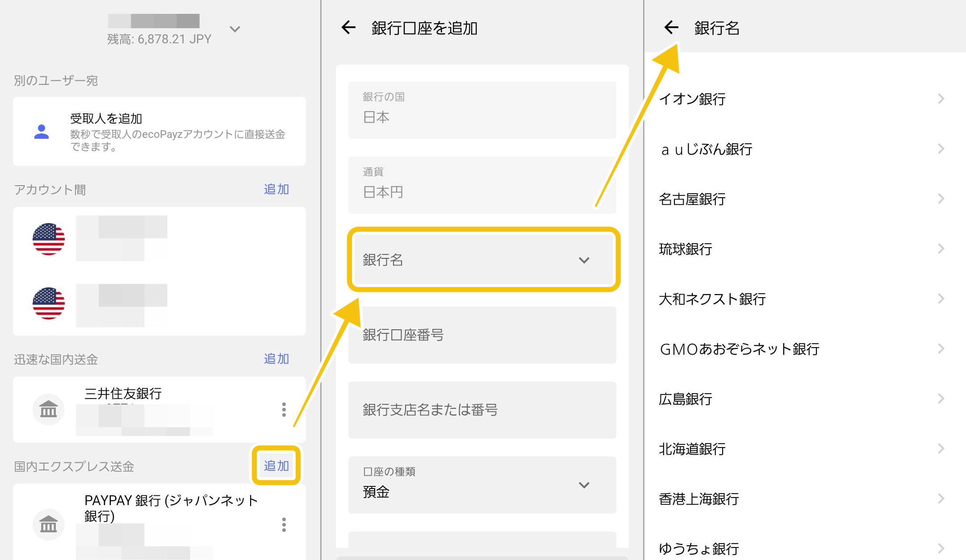Open 受取人を追加 recipient card text

(177, 132)
